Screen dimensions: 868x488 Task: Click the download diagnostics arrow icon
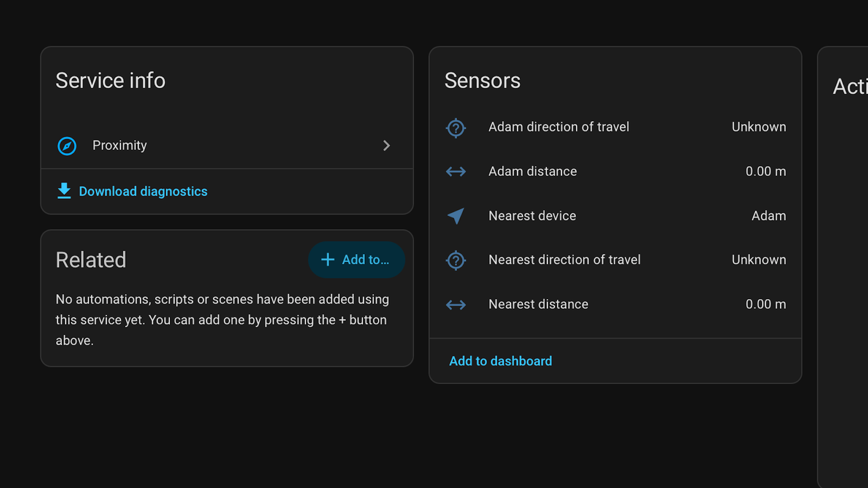tap(64, 191)
